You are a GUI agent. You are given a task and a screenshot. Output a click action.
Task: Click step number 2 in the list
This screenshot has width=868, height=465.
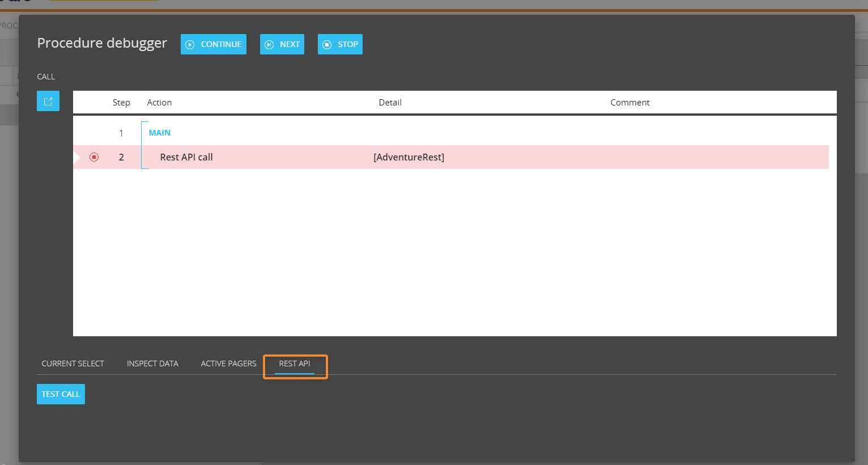click(x=121, y=157)
